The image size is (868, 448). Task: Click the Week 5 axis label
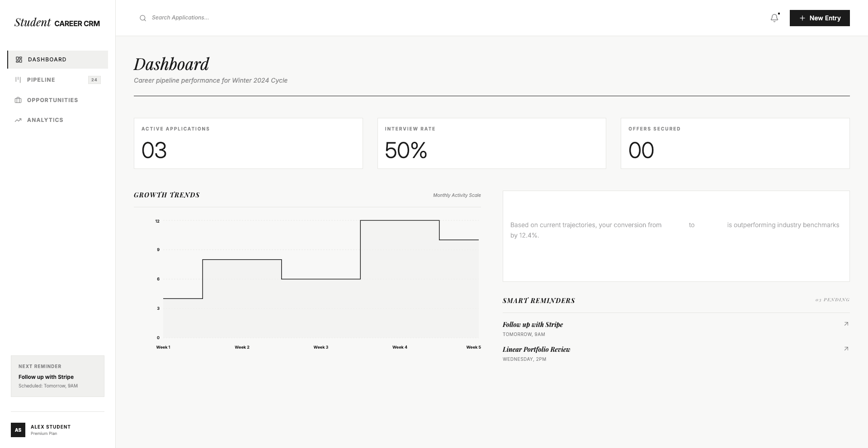[473, 347]
